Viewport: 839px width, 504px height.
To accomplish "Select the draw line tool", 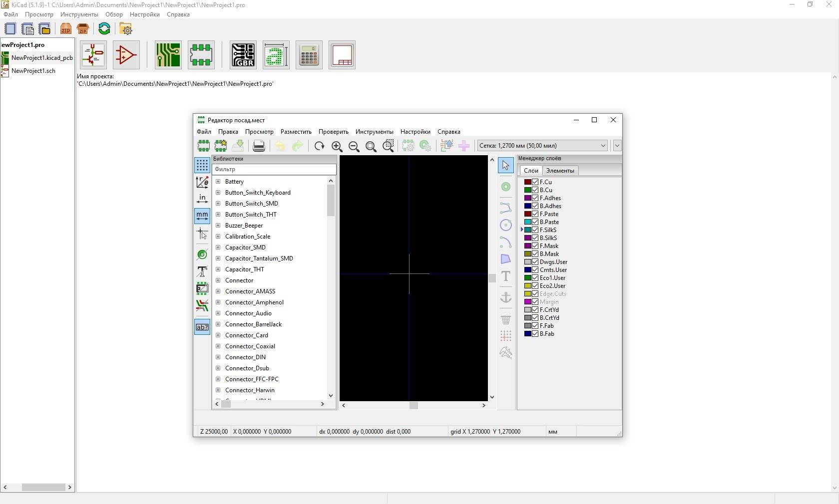I will point(506,208).
